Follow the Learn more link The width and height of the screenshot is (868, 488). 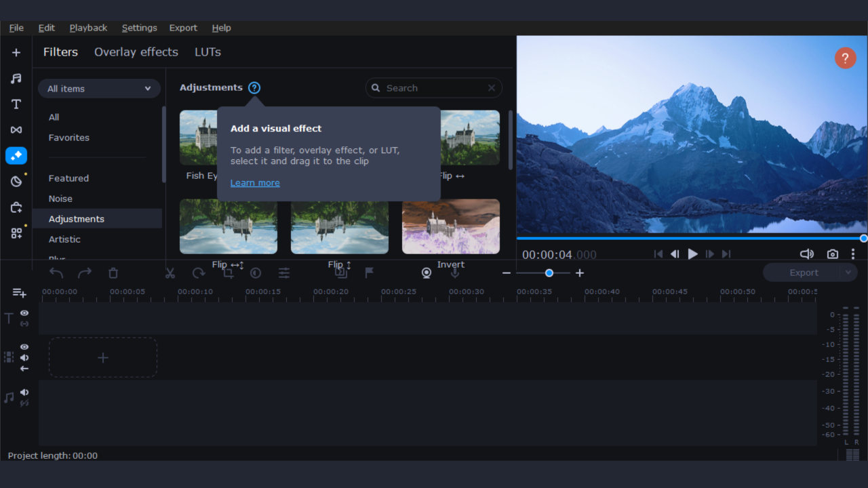255,183
